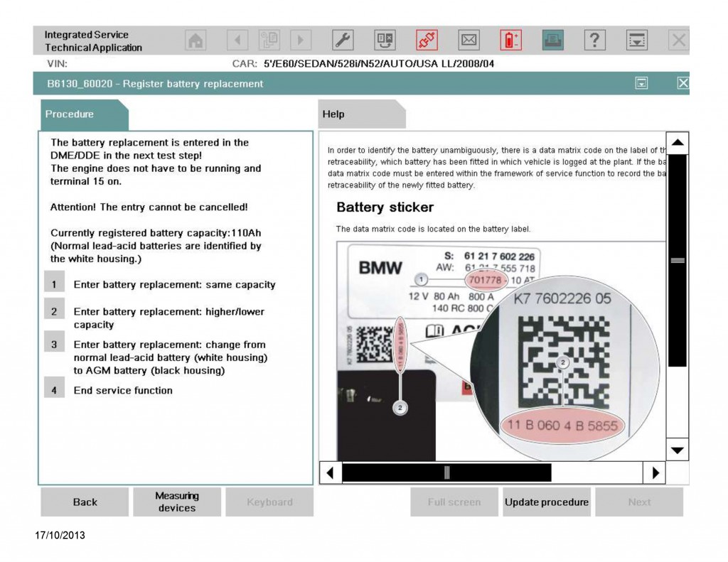
Task: Open Measuring devices
Action: click(177, 502)
